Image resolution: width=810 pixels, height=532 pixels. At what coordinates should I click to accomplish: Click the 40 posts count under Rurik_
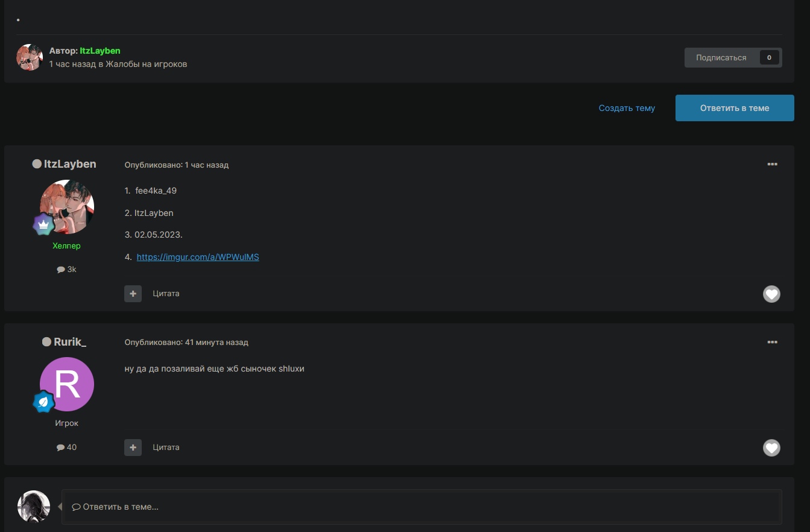(67, 448)
